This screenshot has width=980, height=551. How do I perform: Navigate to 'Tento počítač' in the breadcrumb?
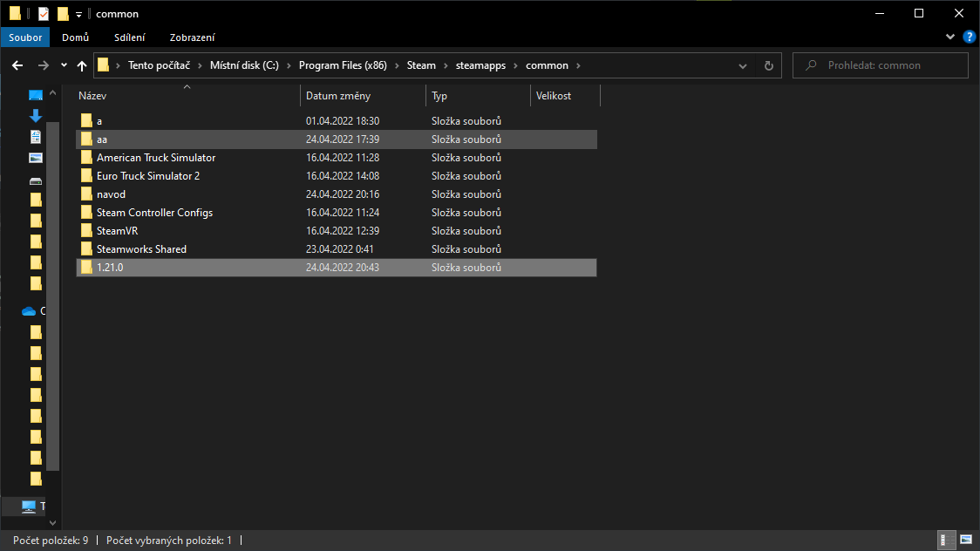coord(159,65)
